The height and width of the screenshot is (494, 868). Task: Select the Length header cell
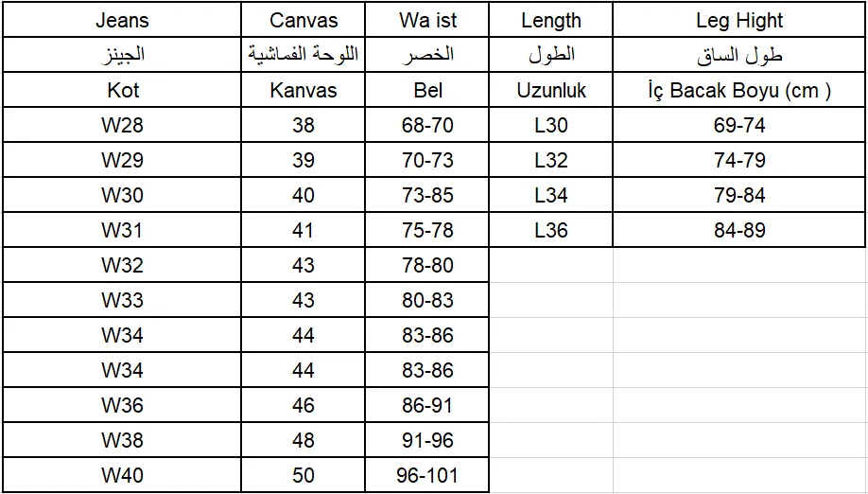coord(550,20)
